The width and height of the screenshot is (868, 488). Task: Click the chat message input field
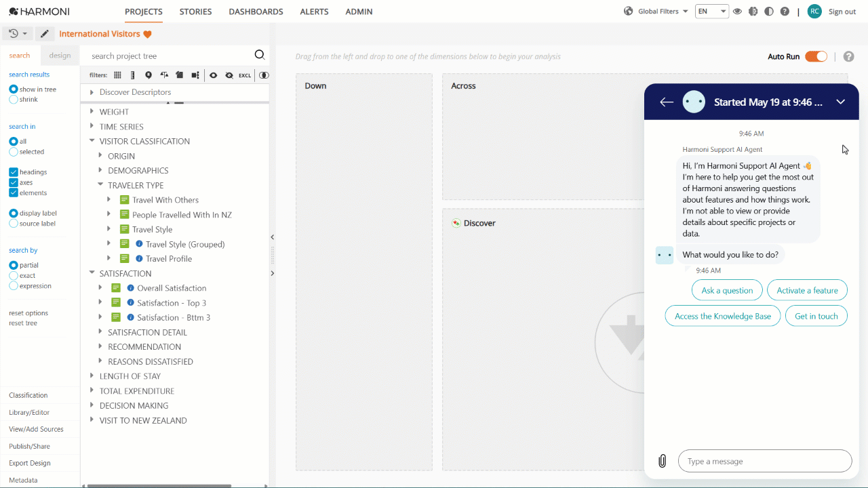point(765,461)
